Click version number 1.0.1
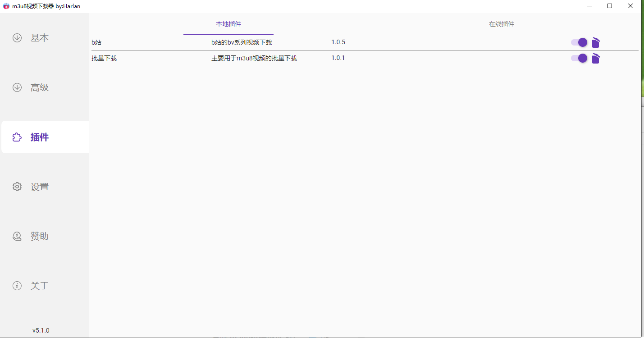The height and width of the screenshot is (338, 644). [338, 58]
